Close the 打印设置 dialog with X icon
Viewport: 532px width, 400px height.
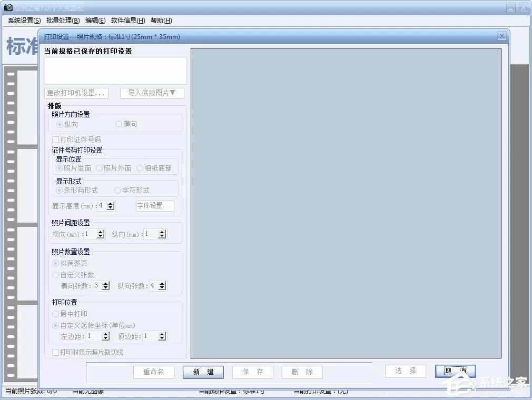coord(502,36)
